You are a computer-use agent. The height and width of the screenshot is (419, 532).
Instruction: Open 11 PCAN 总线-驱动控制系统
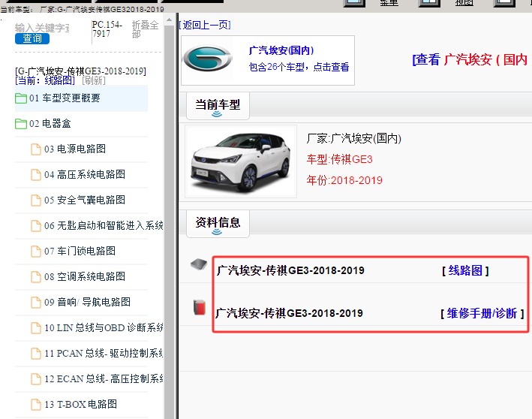[104, 354]
